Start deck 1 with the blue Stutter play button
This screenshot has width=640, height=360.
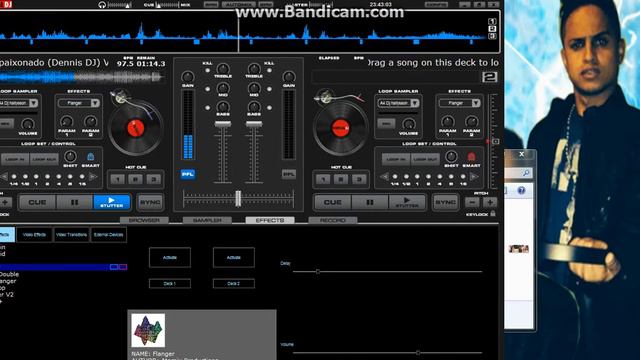[111, 202]
